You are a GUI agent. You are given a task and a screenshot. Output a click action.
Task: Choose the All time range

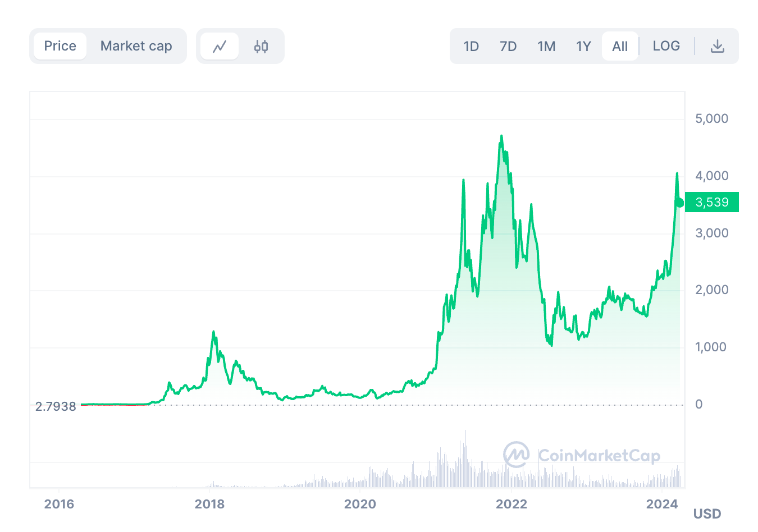tap(620, 46)
